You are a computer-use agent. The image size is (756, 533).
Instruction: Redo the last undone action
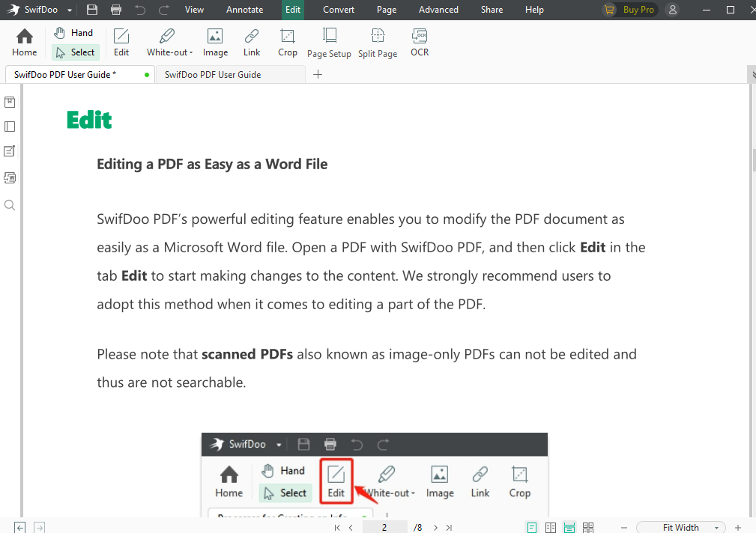coord(164,10)
